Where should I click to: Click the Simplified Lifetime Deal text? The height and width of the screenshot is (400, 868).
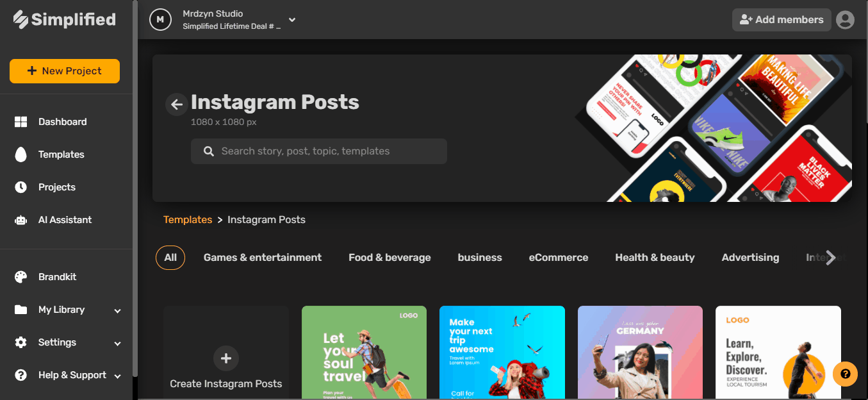(231, 27)
